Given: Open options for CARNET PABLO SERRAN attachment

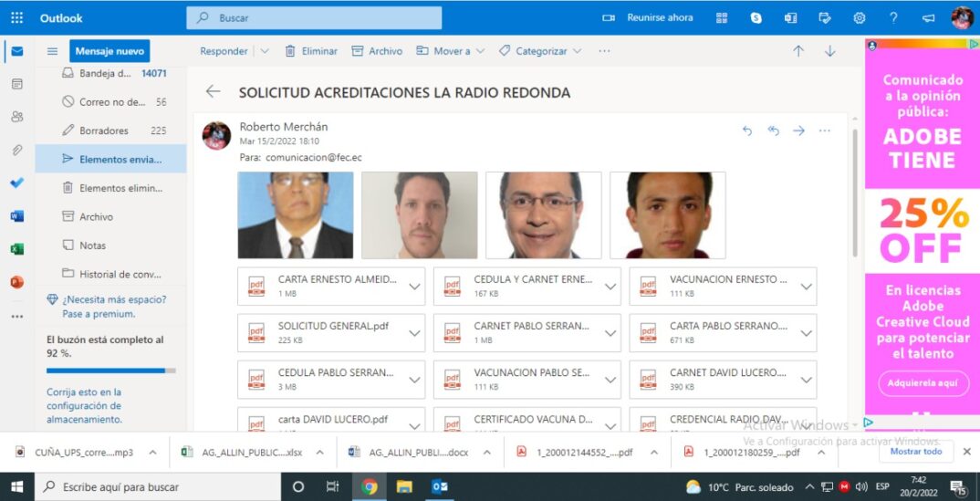Looking at the screenshot, I should tap(610, 333).
